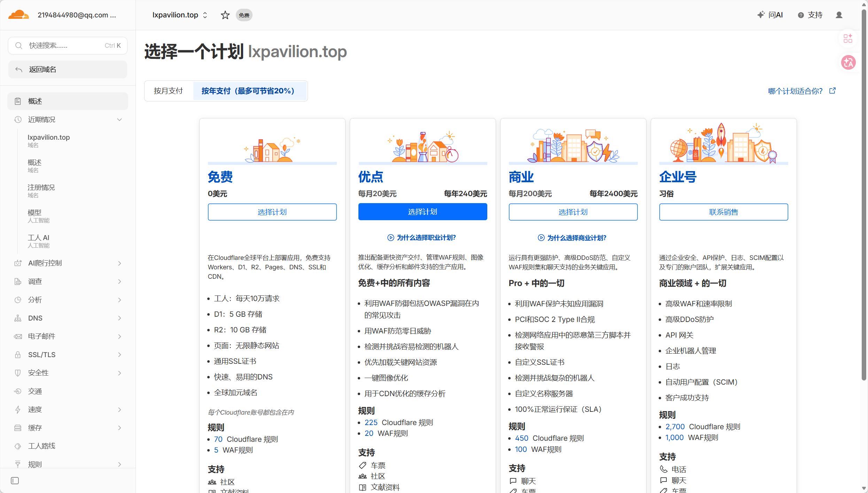Switch to 按年支付 annual billing tab
The width and height of the screenshot is (868, 493).
249,91
